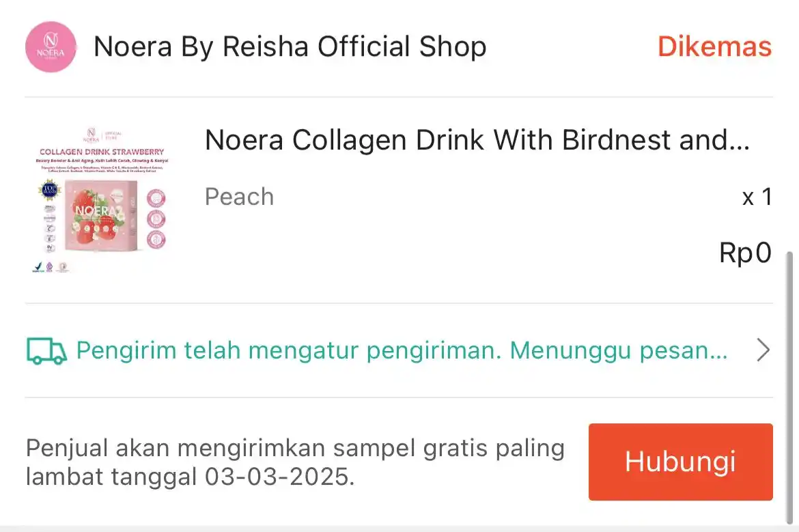Tap the Rp0 price text
Image resolution: width=799 pixels, height=532 pixels.
pos(745,253)
